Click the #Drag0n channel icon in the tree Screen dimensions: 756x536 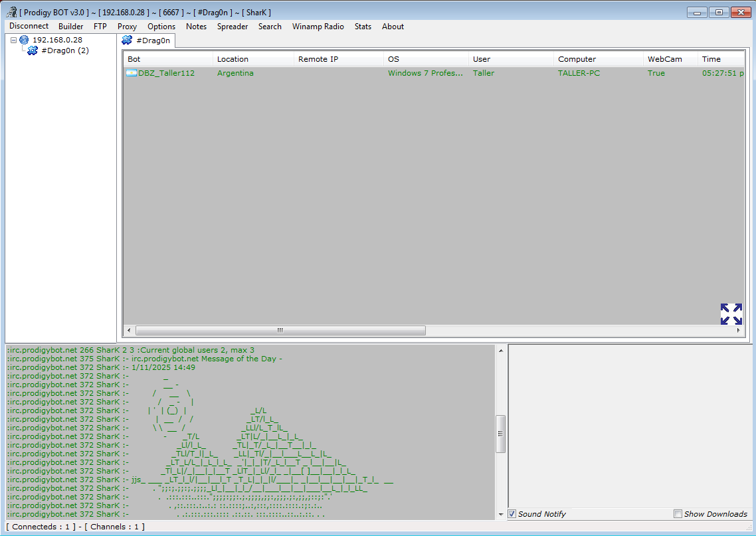click(x=33, y=50)
